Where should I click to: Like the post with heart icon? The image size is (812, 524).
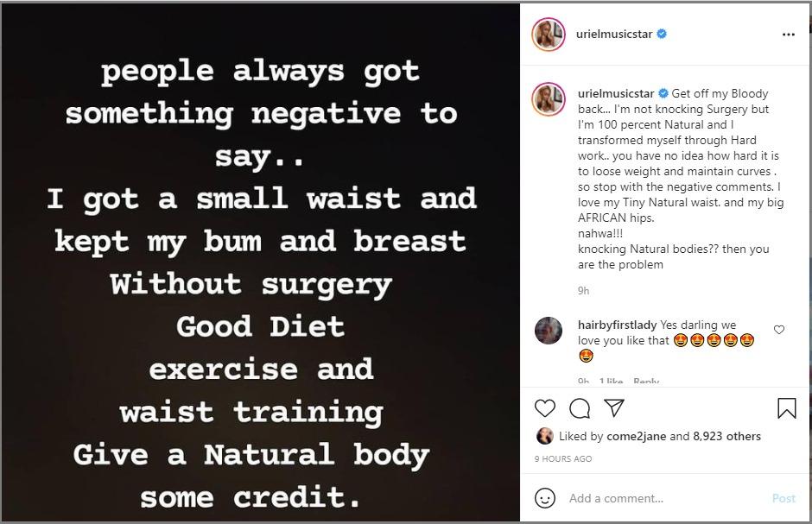pos(545,408)
